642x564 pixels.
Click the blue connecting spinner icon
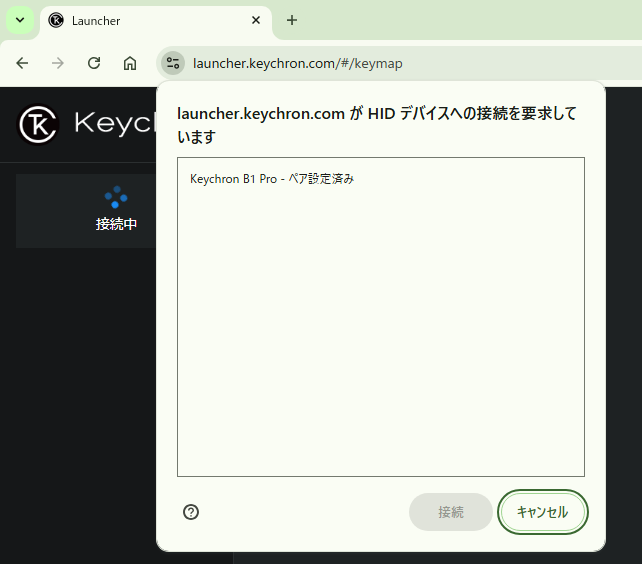(116, 197)
